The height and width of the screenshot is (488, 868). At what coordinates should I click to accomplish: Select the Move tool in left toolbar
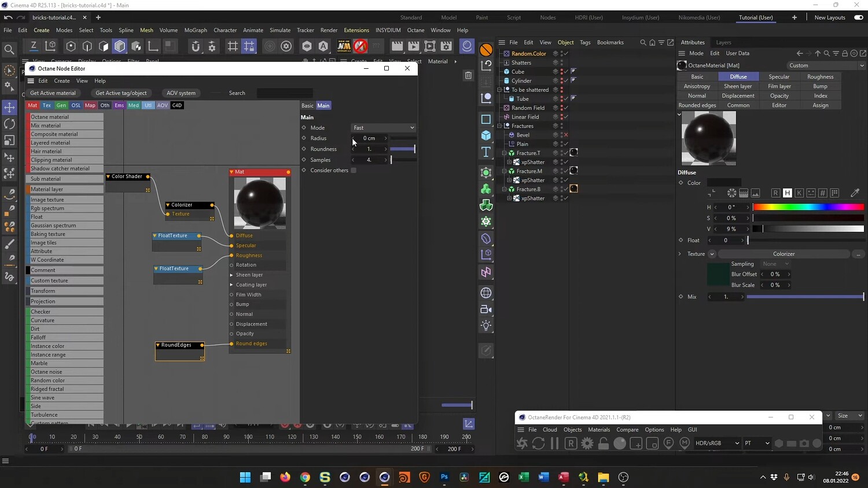tap(9, 108)
